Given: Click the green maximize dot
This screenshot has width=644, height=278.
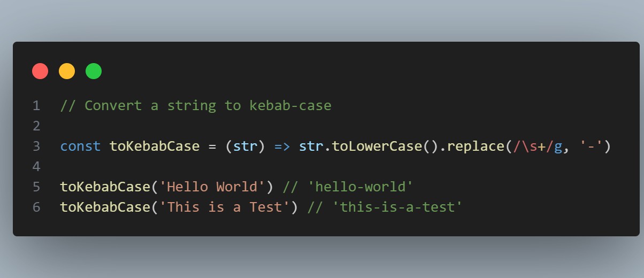Looking at the screenshot, I should point(94,71).
